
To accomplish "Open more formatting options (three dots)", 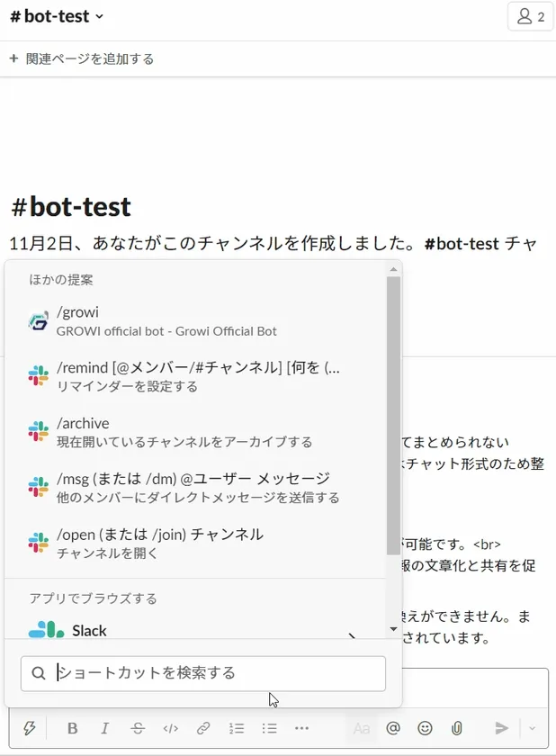I will click(x=301, y=728).
